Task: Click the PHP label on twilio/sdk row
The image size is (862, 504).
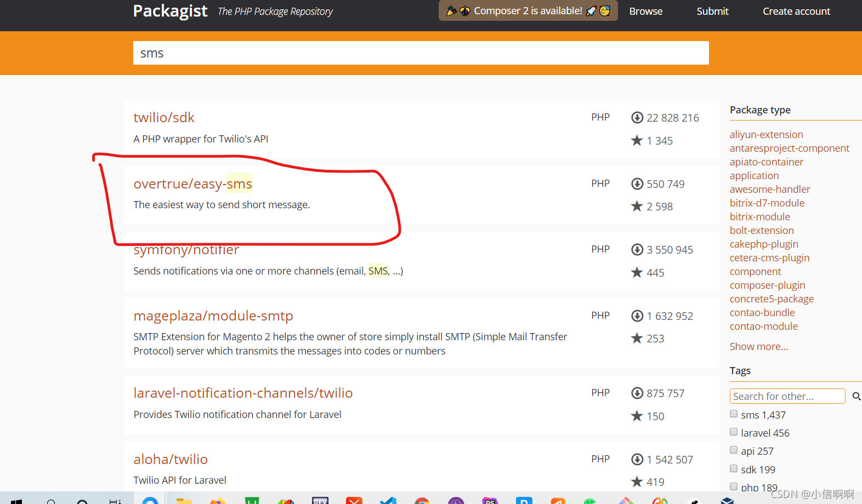Action: [x=600, y=117]
